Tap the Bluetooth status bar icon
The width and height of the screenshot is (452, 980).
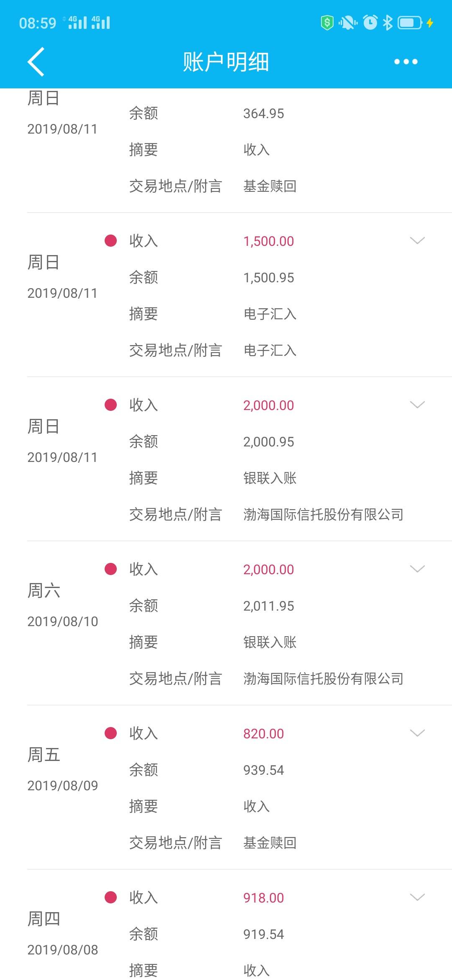point(388,22)
